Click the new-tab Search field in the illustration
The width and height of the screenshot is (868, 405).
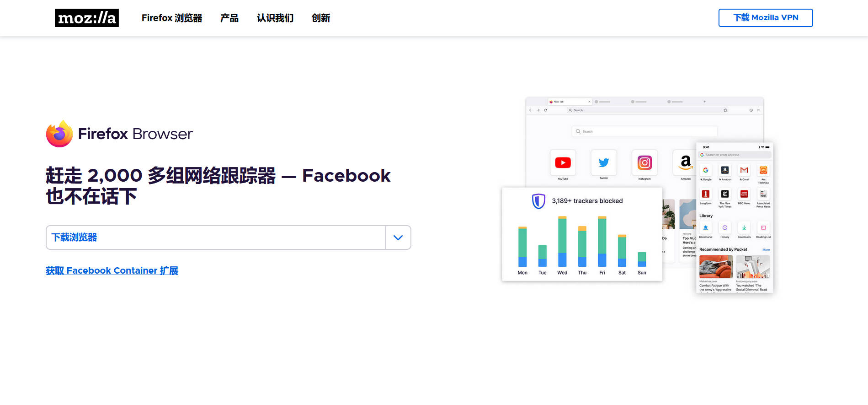pos(644,131)
